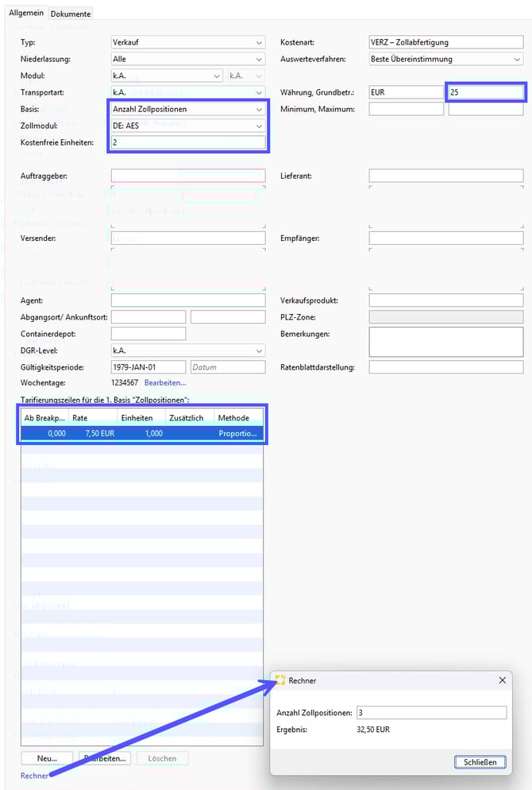The width and height of the screenshot is (532, 790).
Task: Click the Bearbeiten... link next to Wochentage
Action: coord(165,383)
